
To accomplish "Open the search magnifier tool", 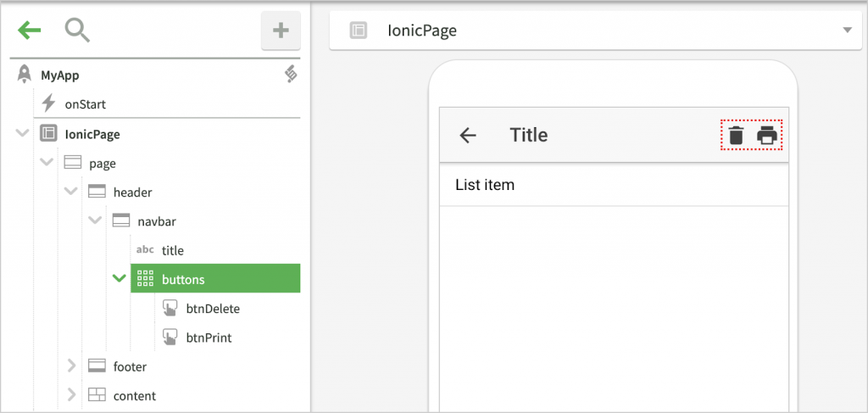I will point(77,31).
